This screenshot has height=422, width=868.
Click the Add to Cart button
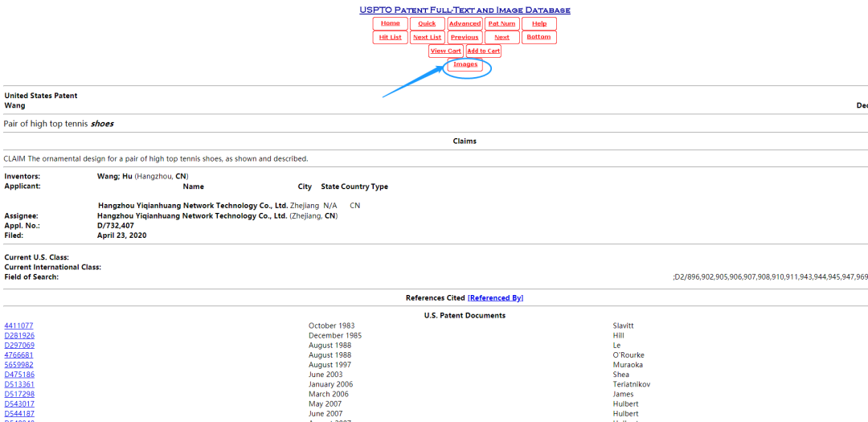(x=483, y=51)
